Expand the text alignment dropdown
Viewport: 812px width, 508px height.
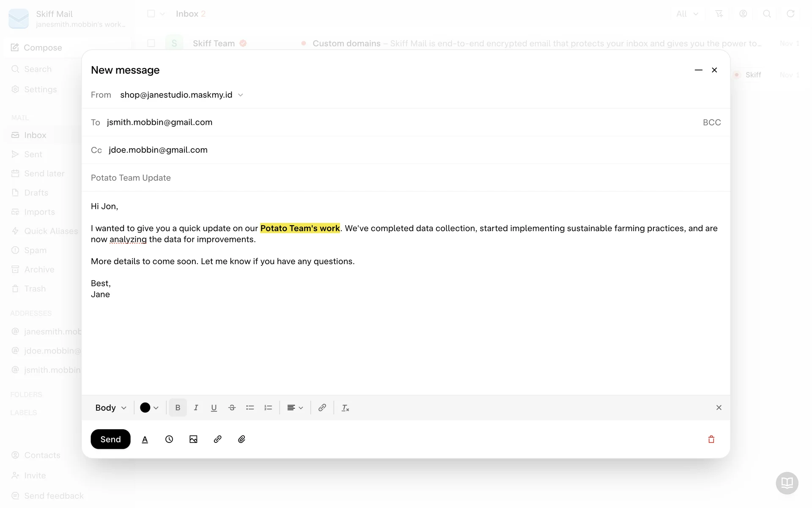(x=295, y=408)
